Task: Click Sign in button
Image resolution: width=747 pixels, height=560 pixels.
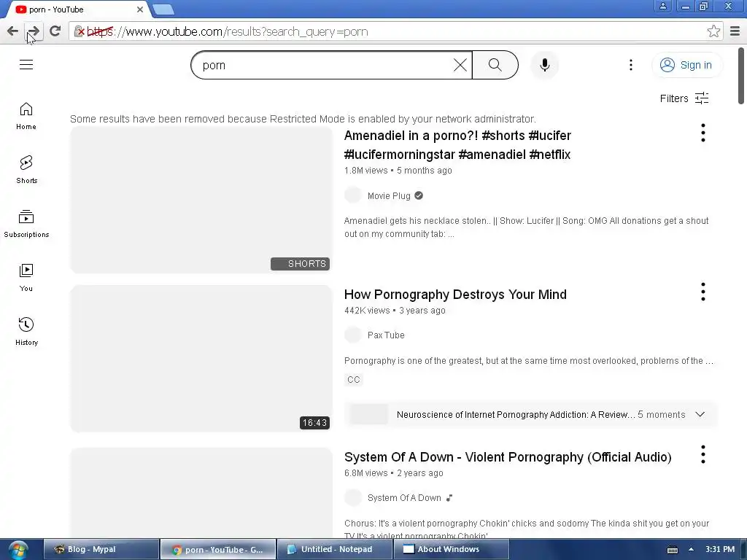Action: tap(687, 65)
